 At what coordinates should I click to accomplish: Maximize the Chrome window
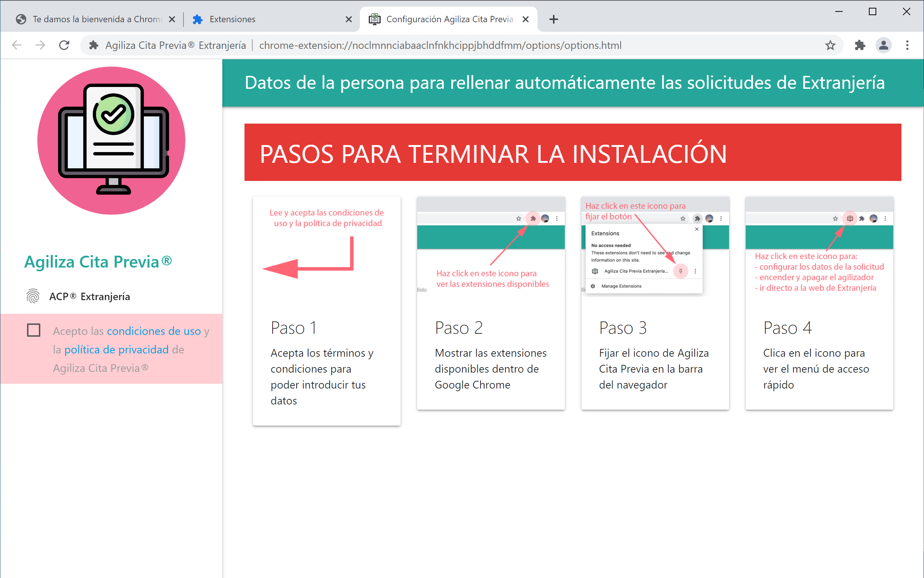click(873, 12)
